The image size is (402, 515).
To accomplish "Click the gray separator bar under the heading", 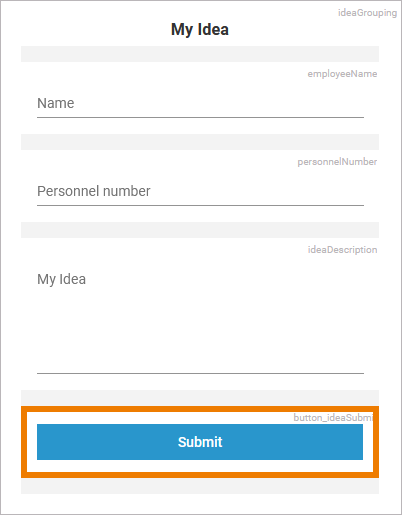I will pyautogui.click(x=200, y=54).
